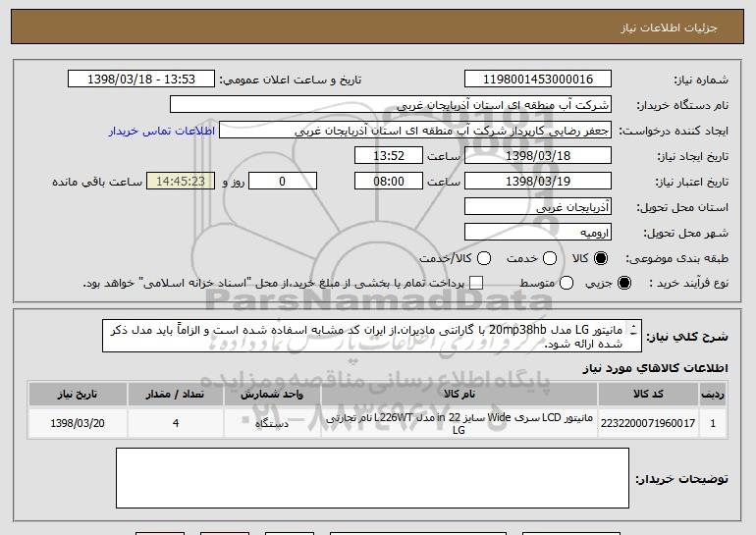Click the delivery province آذربایجان غربی field

tap(538, 207)
